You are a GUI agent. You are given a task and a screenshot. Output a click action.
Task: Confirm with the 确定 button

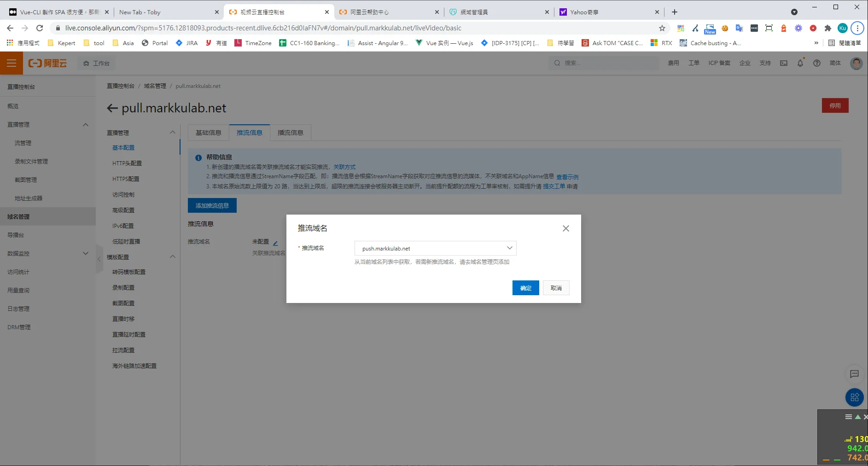[525, 288]
